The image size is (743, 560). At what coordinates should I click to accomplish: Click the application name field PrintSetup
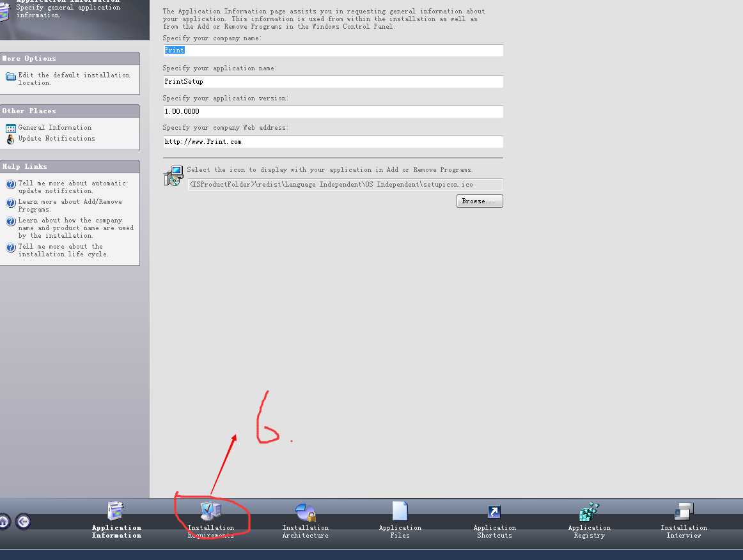pos(332,81)
